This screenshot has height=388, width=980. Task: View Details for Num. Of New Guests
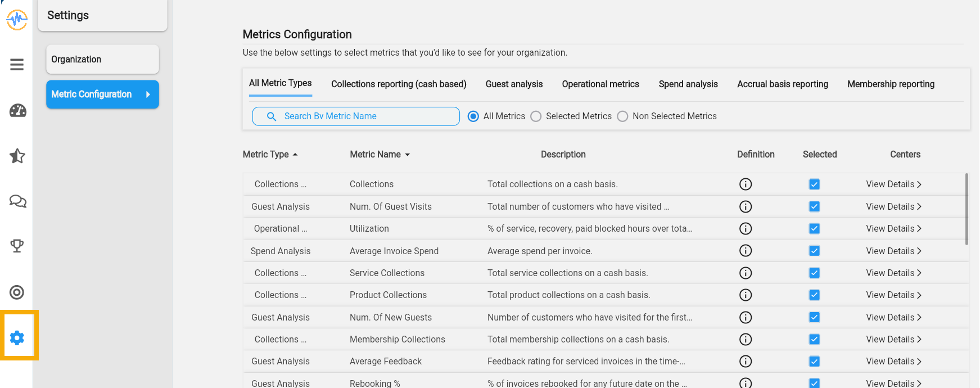894,318
